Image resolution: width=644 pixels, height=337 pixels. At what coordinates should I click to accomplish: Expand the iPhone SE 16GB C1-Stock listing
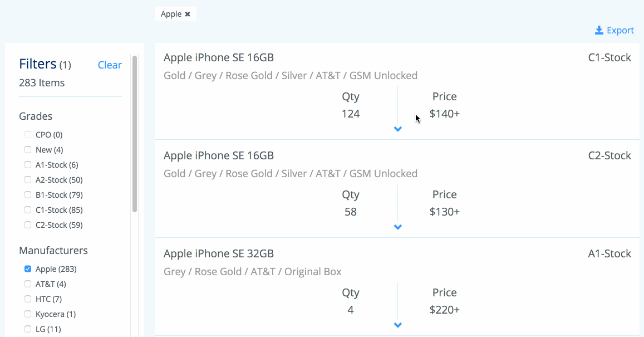pos(397,129)
